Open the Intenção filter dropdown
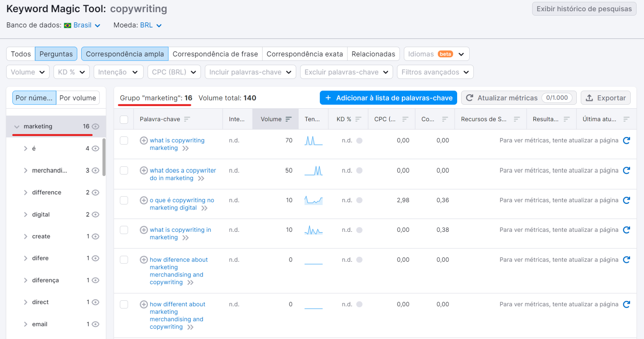Viewport: 644px width, 339px height. 118,72
